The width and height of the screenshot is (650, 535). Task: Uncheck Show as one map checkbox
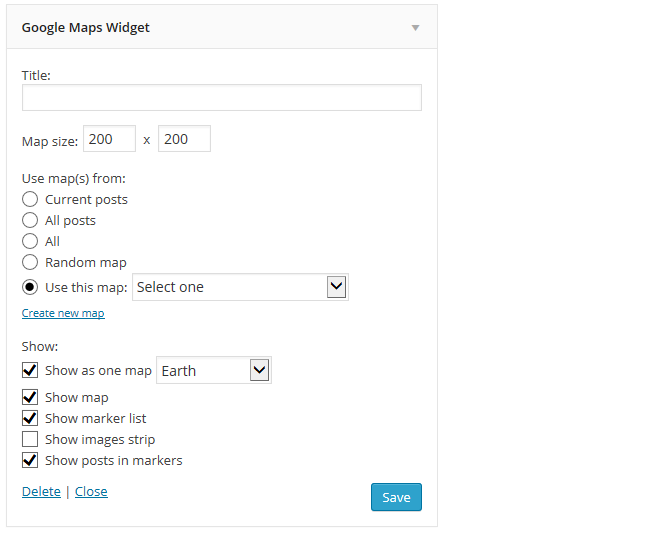pos(30,370)
